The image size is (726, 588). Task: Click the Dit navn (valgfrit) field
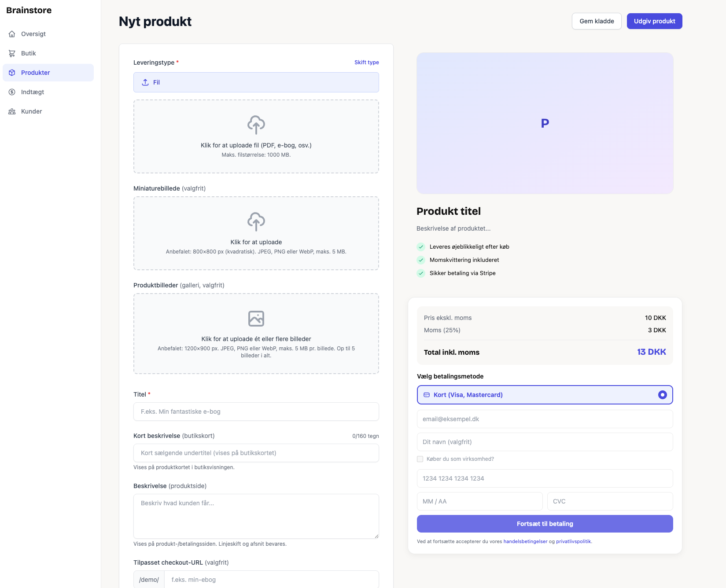[545, 442]
